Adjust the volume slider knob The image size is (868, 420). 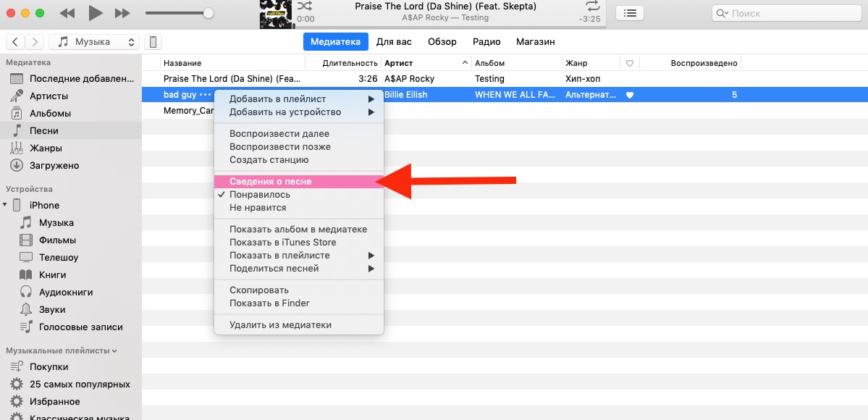tap(208, 13)
